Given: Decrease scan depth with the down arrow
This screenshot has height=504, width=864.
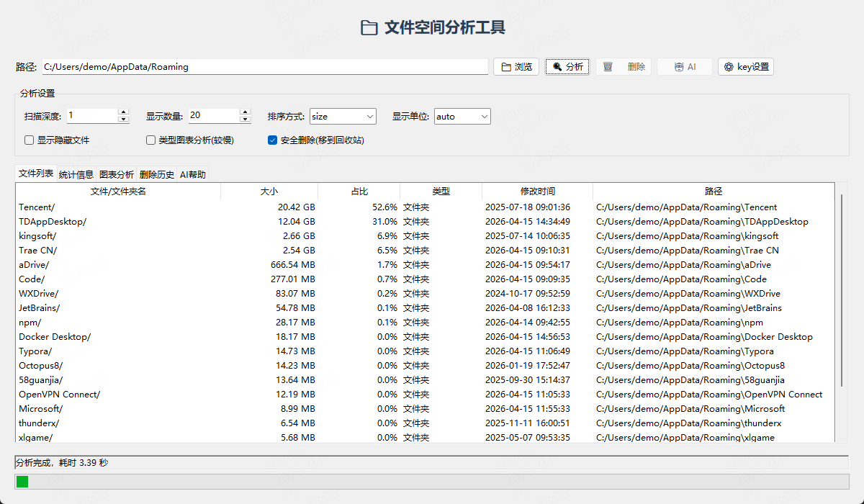Looking at the screenshot, I should 124,120.
